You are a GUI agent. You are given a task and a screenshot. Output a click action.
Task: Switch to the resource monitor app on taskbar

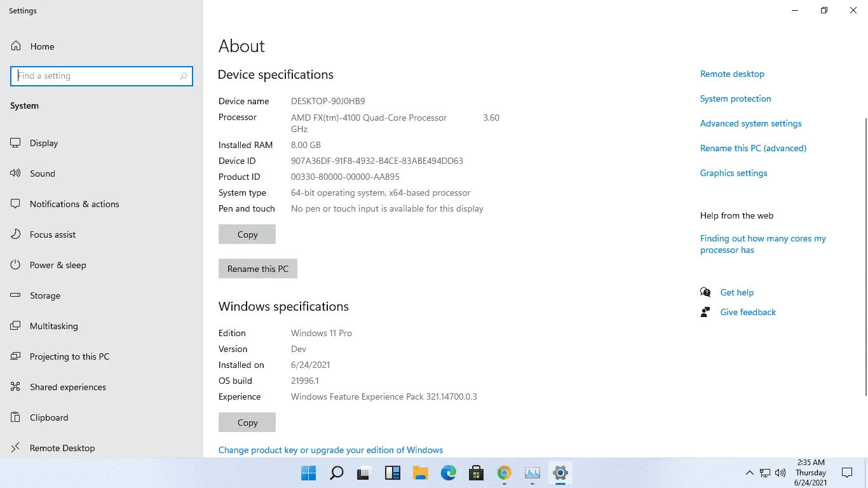click(532, 473)
